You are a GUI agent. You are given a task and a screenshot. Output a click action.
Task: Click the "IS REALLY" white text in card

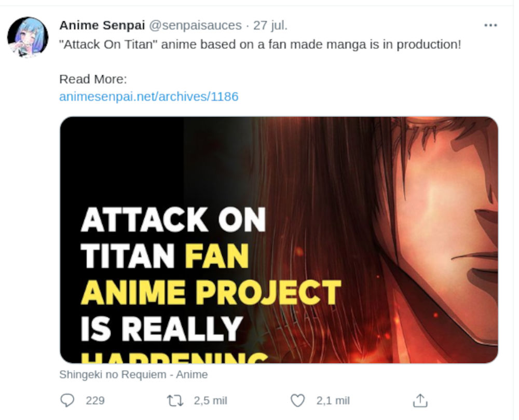click(161, 328)
